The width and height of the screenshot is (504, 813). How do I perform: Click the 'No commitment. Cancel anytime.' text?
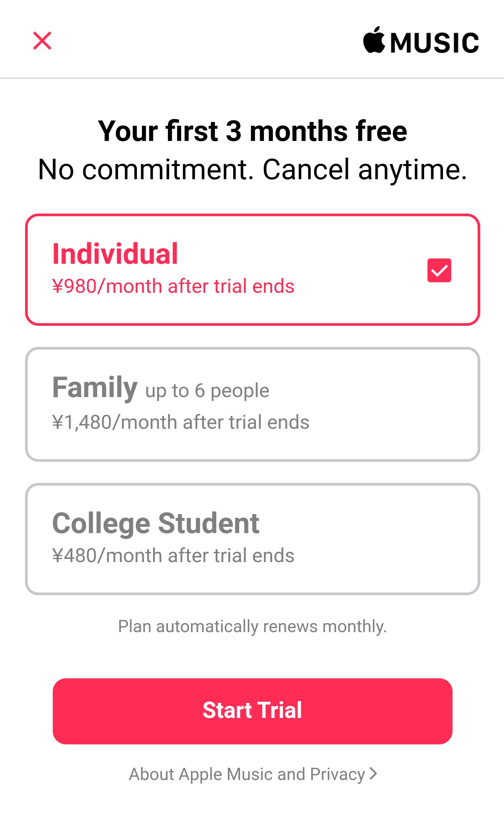252,169
